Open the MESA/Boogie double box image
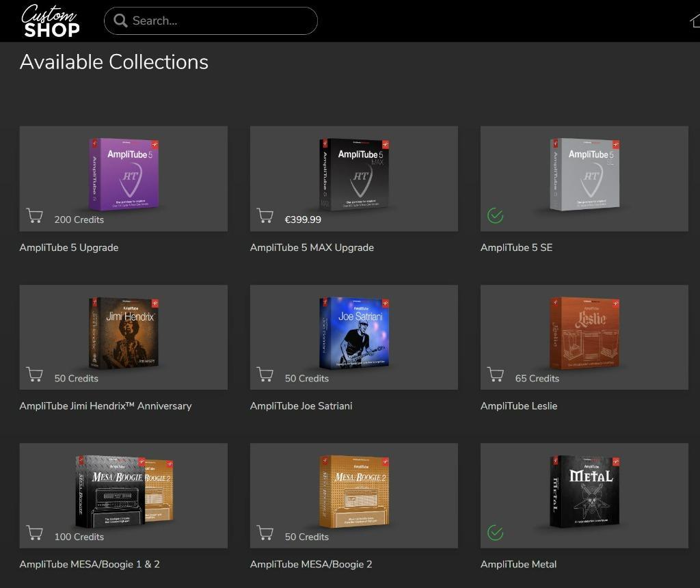This screenshot has width=700, height=588. click(x=124, y=491)
